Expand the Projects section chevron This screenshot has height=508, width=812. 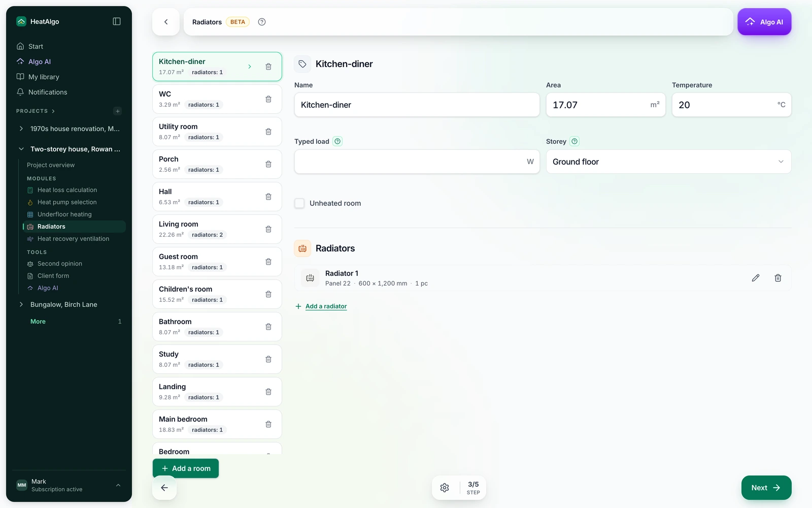(x=53, y=111)
